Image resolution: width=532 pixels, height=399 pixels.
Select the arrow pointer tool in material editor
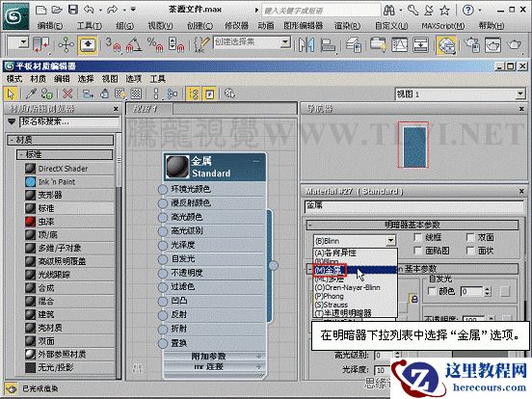pyautogui.click(x=11, y=93)
